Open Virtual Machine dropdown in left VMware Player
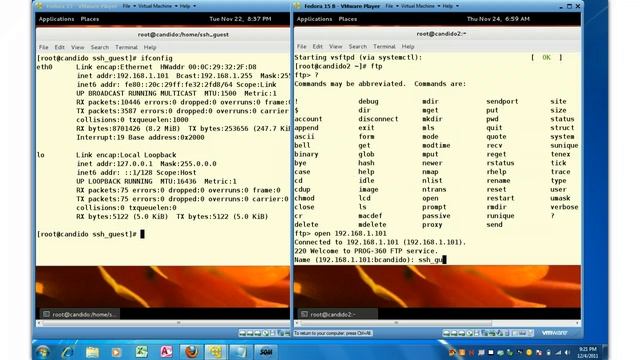Image resolution: width=640 pixels, height=360 pixels. click(158, 6)
